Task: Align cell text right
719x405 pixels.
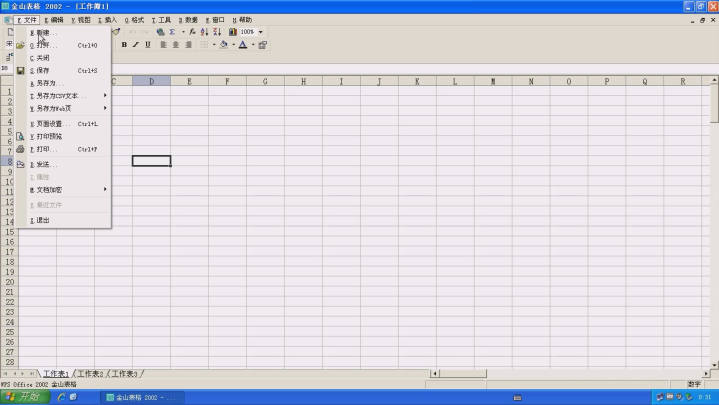Action: [x=188, y=44]
